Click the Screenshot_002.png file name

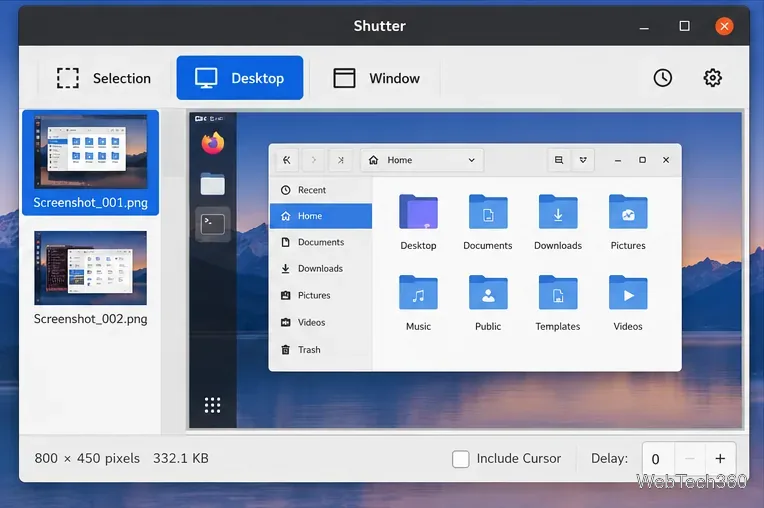pos(91,319)
